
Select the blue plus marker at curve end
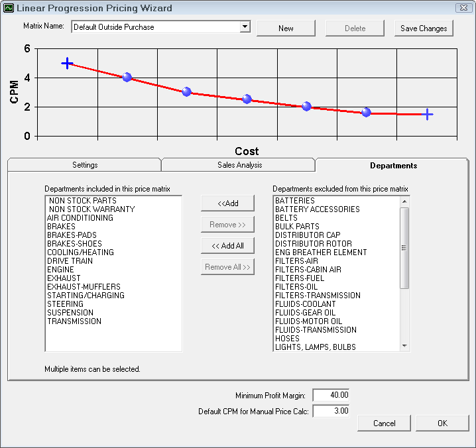[428, 115]
